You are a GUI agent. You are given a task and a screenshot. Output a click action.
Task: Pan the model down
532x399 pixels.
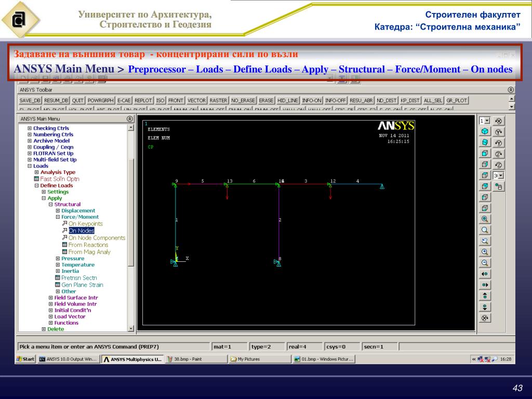click(x=485, y=307)
